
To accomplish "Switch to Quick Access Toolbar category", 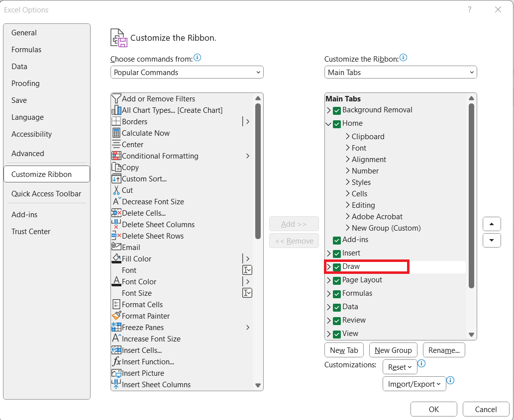I will (46, 193).
